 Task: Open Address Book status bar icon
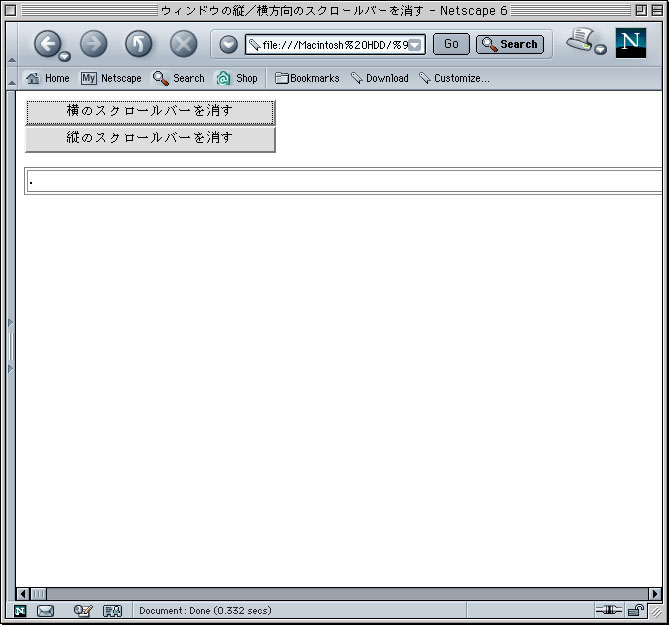tap(113, 611)
